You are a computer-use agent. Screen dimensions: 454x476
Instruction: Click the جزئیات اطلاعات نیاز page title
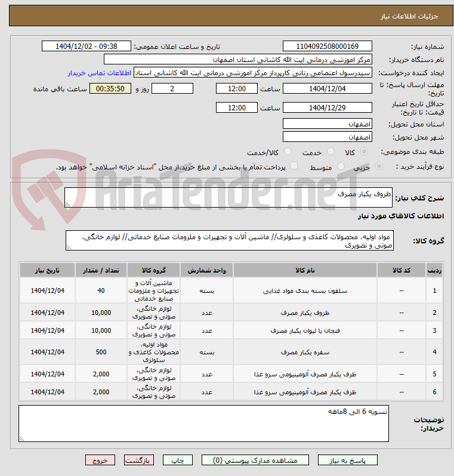409,16
